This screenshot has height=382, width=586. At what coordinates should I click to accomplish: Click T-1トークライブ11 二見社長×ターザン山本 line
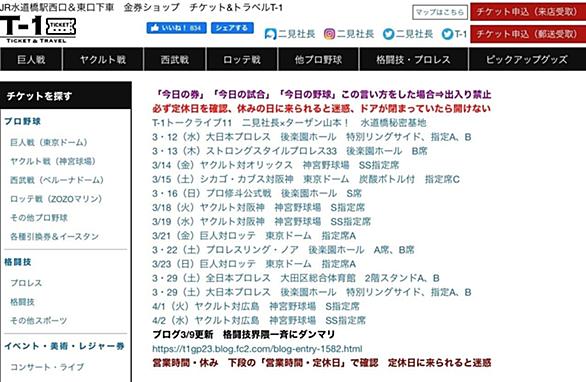point(289,123)
